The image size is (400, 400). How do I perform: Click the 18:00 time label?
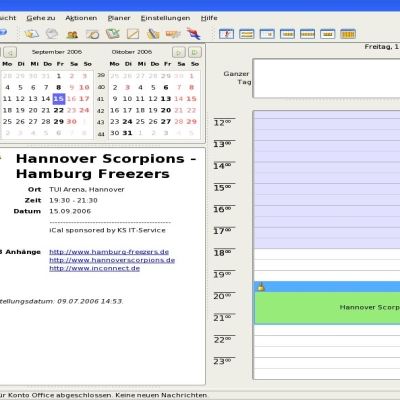[222, 253]
